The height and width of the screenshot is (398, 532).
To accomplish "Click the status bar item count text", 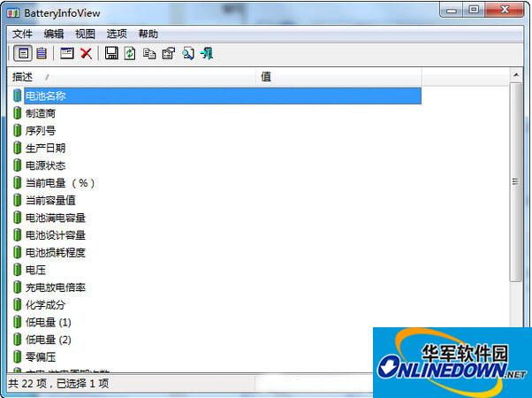I will 58,384.
